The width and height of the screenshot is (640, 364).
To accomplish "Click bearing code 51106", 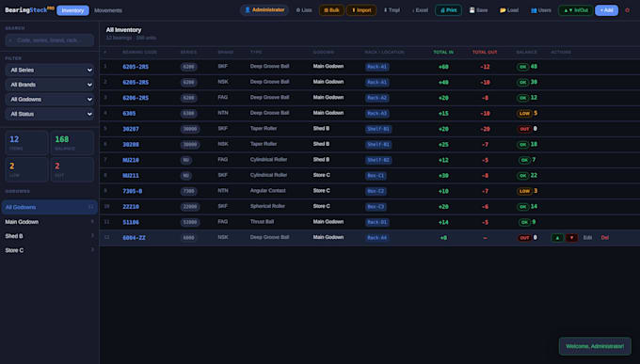I will point(131,222).
